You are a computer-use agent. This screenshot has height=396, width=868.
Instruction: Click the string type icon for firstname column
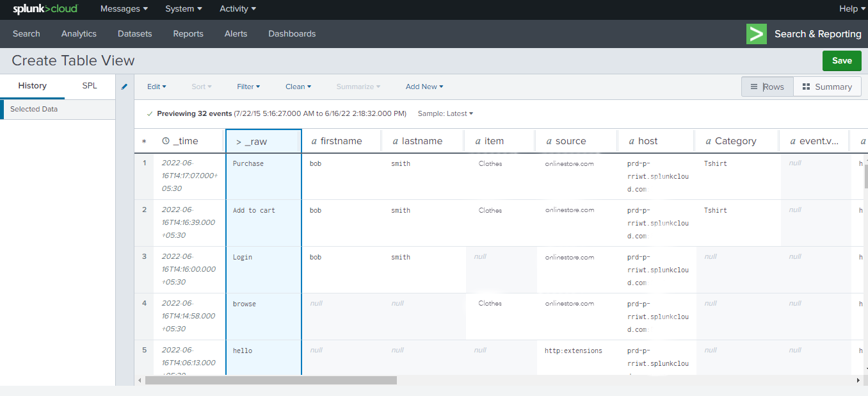314,141
